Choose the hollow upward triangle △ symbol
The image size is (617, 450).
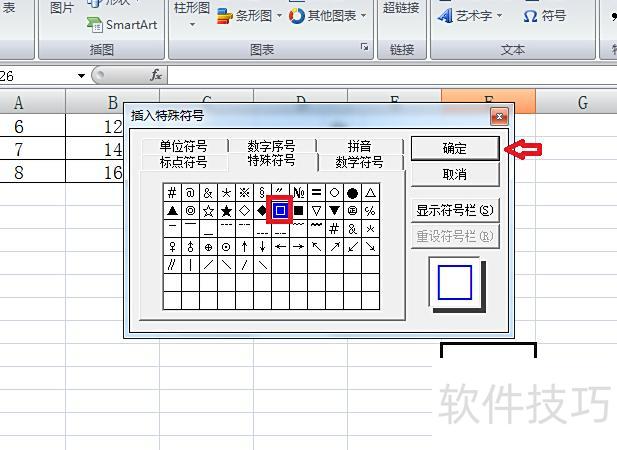[x=370, y=193]
